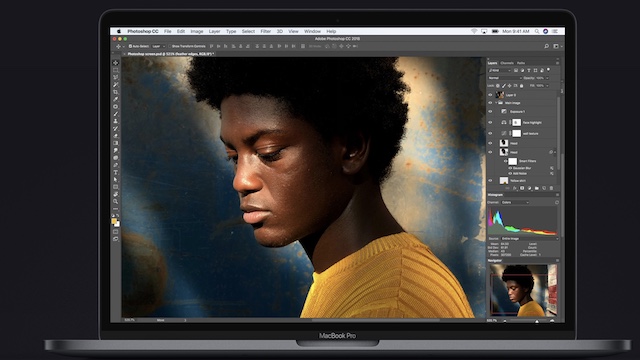Open the Normal blend mode dropdown
640x360 pixels.
(x=505, y=78)
